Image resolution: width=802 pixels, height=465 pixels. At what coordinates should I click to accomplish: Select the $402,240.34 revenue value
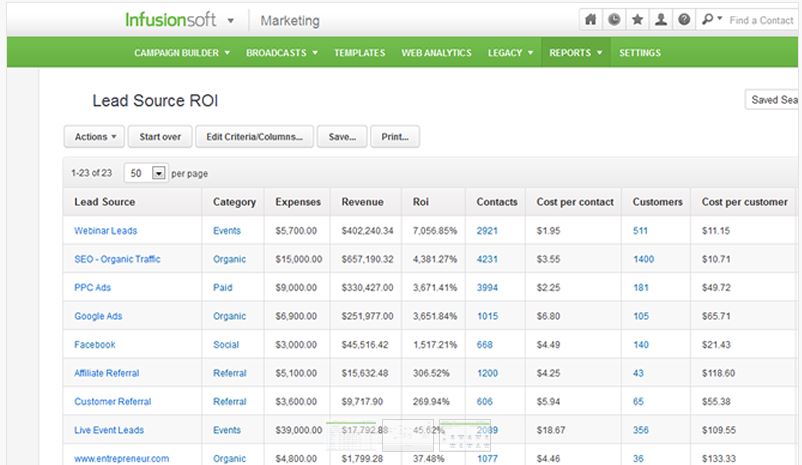(367, 231)
